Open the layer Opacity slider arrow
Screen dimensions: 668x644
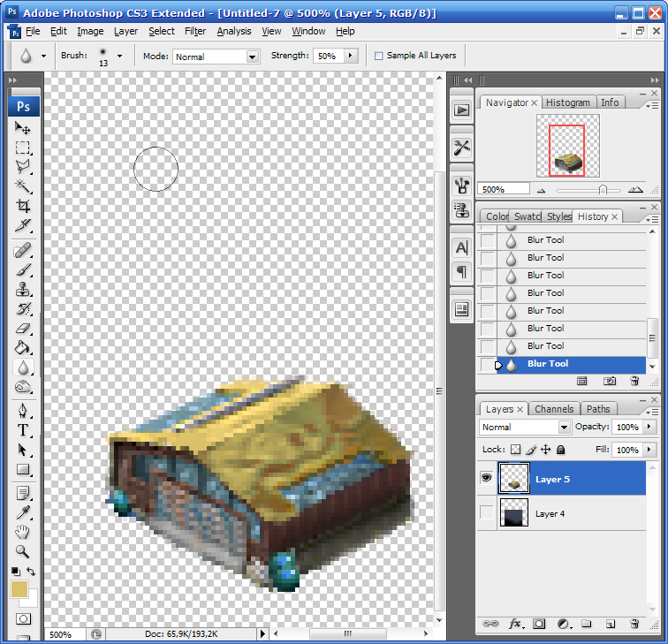(649, 427)
